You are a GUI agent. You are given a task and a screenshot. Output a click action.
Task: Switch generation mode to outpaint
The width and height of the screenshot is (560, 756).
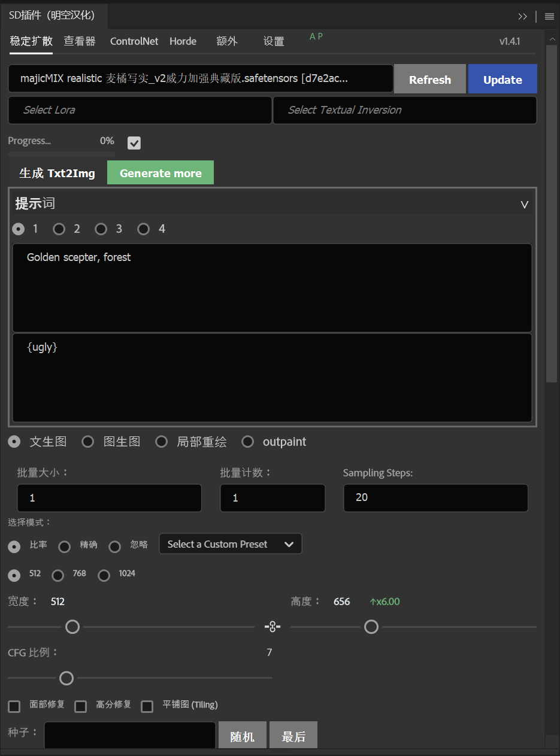pos(247,441)
